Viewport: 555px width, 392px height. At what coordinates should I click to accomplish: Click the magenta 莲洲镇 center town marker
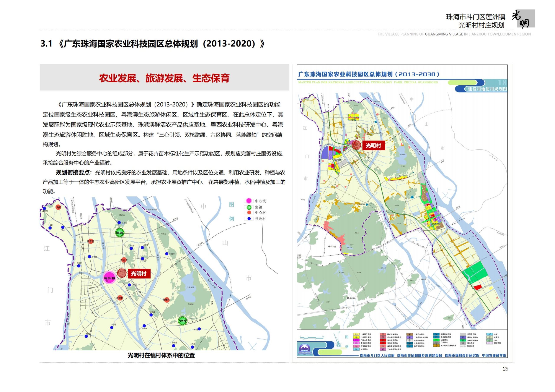(109, 278)
